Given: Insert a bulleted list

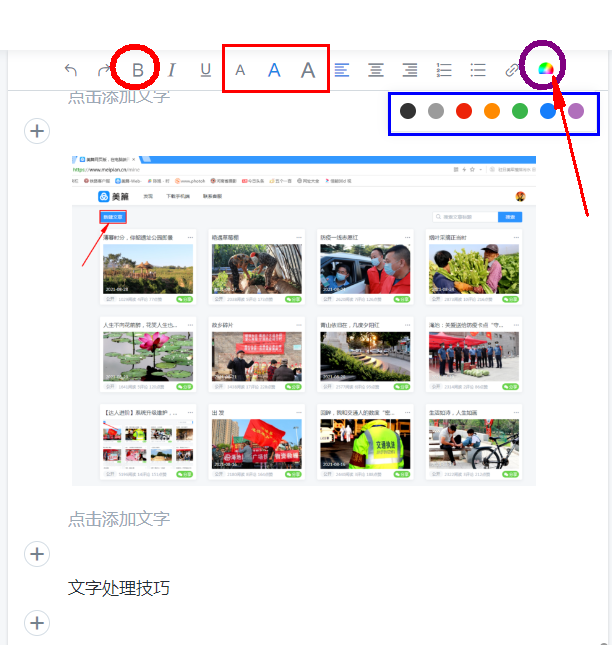Looking at the screenshot, I should [x=478, y=70].
